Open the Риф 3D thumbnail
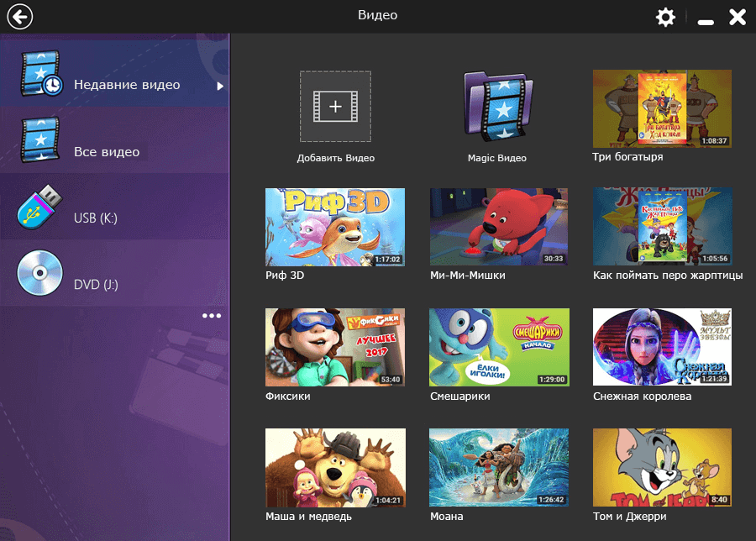The height and width of the screenshot is (541, 756). coord(335,227)
